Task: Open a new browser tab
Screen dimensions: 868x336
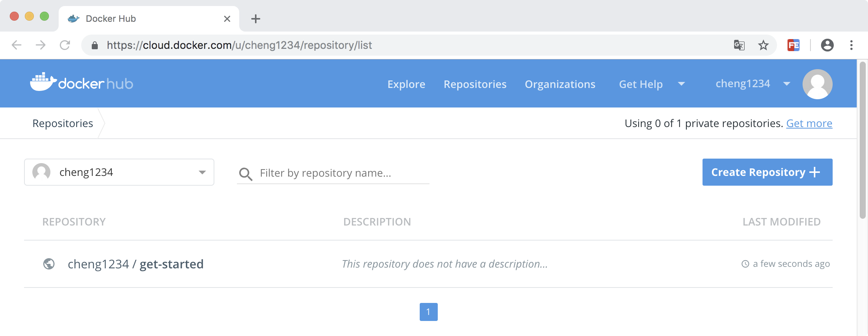Action: [x=256, y=19]
